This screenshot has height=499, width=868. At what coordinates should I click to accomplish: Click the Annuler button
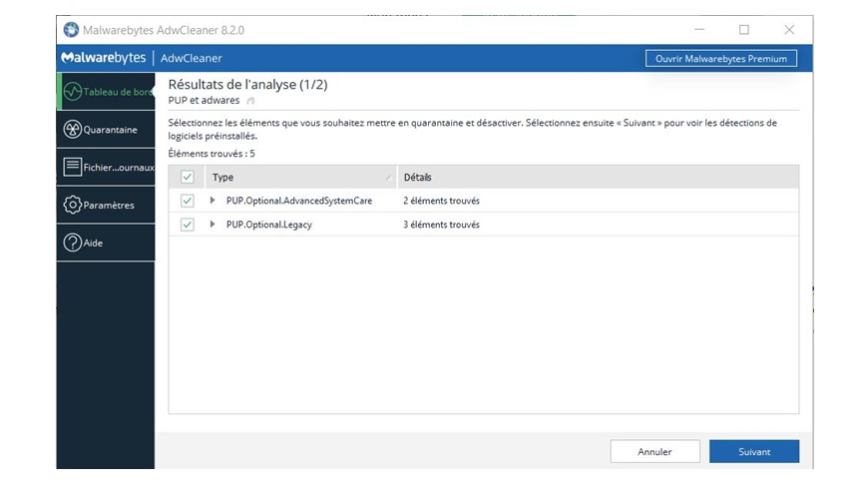(x=654, y=451)
